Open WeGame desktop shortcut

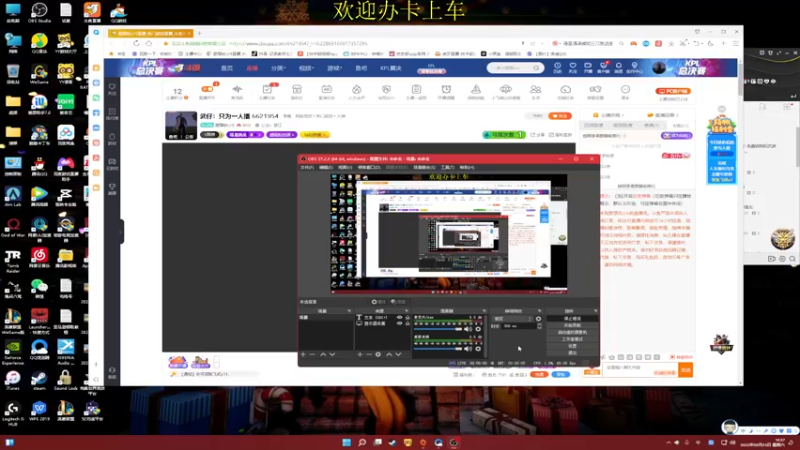[39, 74]
